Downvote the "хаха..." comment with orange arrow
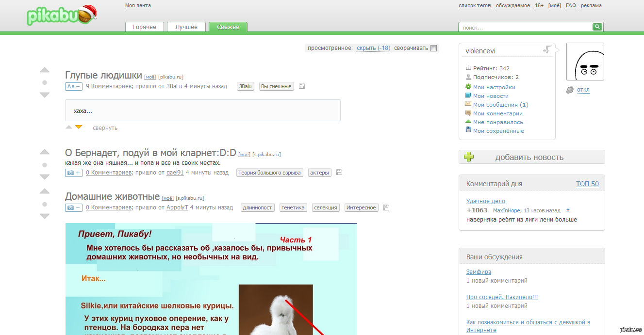 tap(79, 128)
